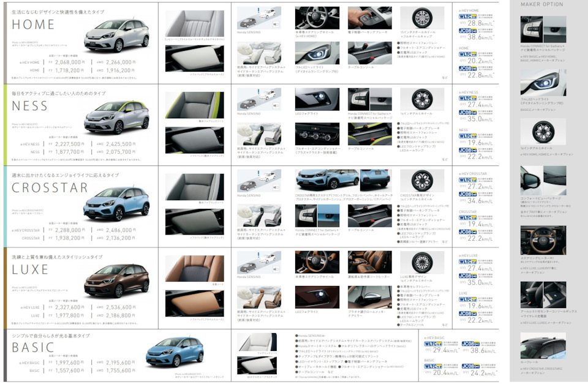
Task: Open the HOME light gray seat image
Action: 195,23
